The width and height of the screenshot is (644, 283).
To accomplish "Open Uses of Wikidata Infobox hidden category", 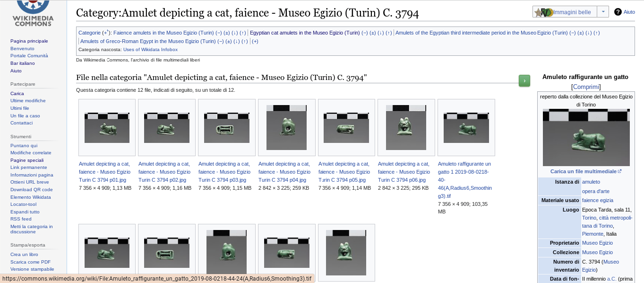I will click(x=150, y=49).
